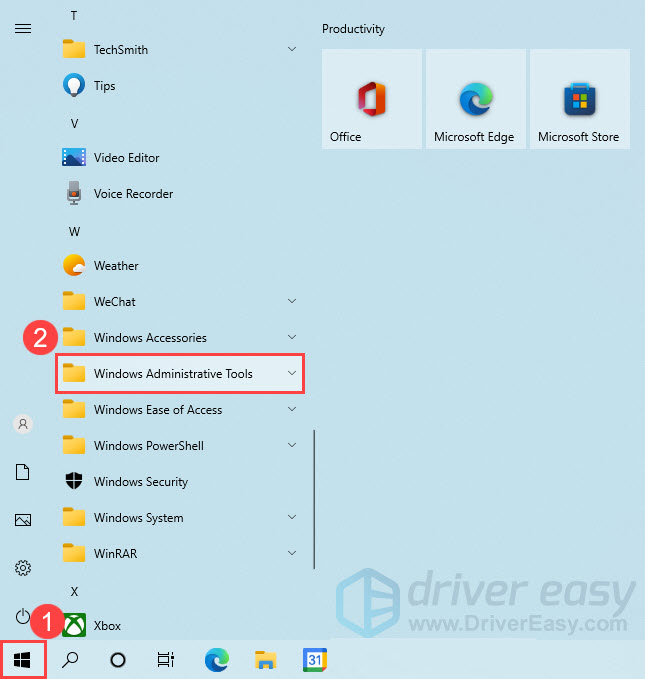The image size is (645, 679).
Task: Expand WeChat folder chevron
Action: click(x=292, y=301)
